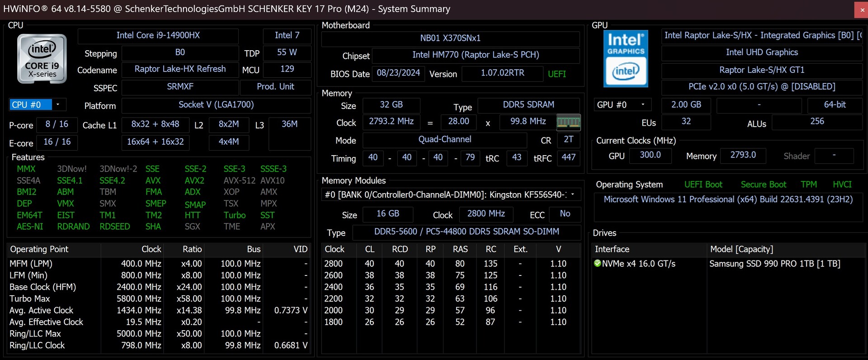The image size is (868, 360).
Task: Click the Secure Boot status label
Action: 763,185
